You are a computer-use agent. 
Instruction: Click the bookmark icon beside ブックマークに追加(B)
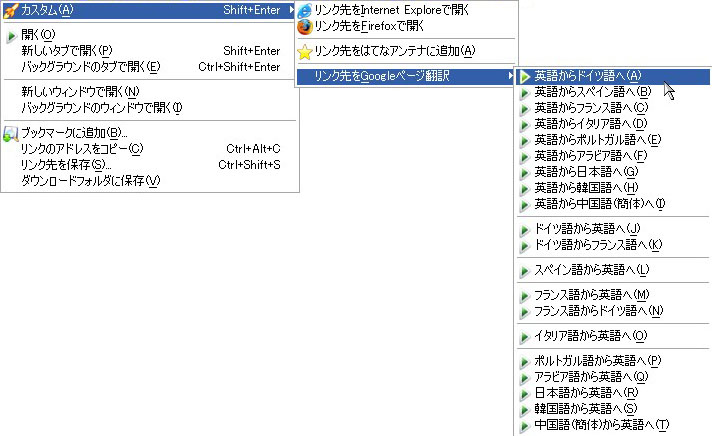pyautogui.click(x=10, y=134)
